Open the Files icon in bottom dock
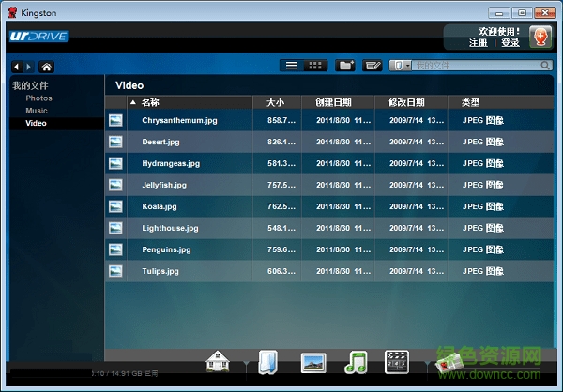Screen dimensions: 563x392 click(x=266, y=362)
